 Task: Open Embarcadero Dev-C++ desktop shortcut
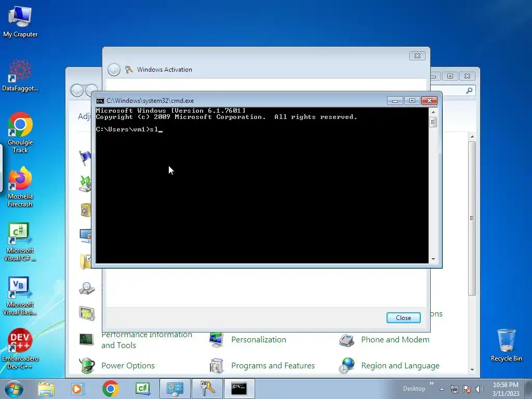[x=20, y=349]
